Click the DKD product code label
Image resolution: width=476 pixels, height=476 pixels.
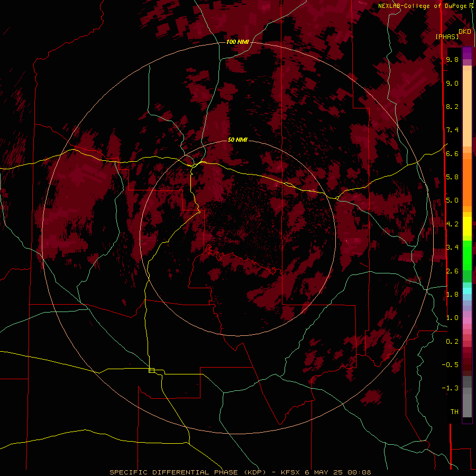(x=465, y=32)
